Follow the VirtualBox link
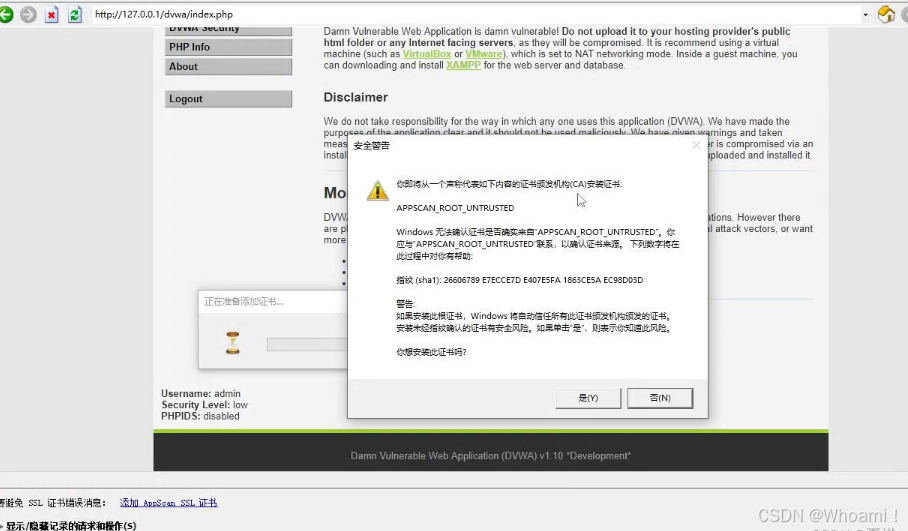Screen dimensions: 908x531 [427, 54]
